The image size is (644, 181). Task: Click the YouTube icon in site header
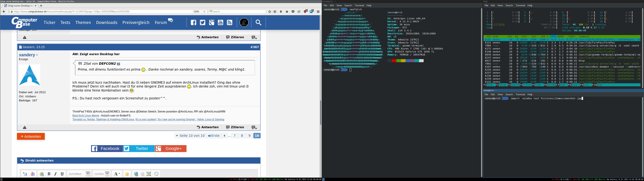click(x=221, y=22)
